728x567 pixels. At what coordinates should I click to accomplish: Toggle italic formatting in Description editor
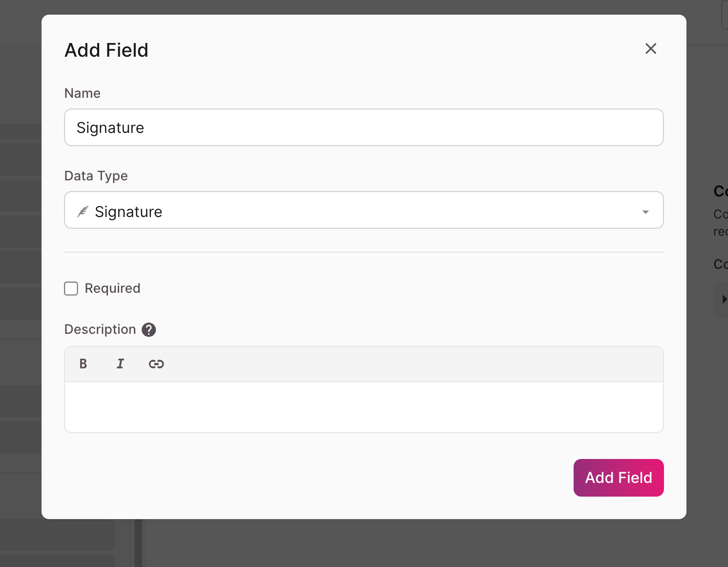pyautogui.click(x=120, y=364)
